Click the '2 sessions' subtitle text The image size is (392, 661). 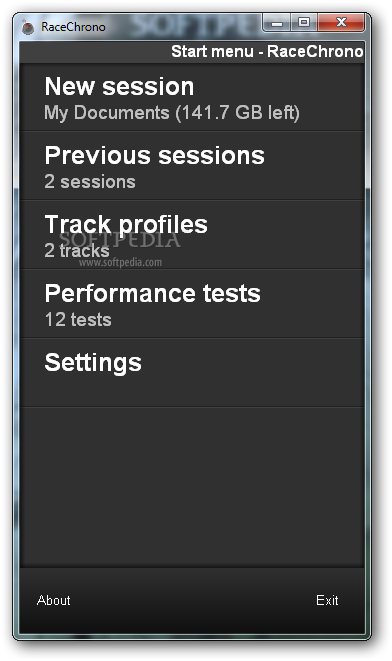tap(90, 182)
